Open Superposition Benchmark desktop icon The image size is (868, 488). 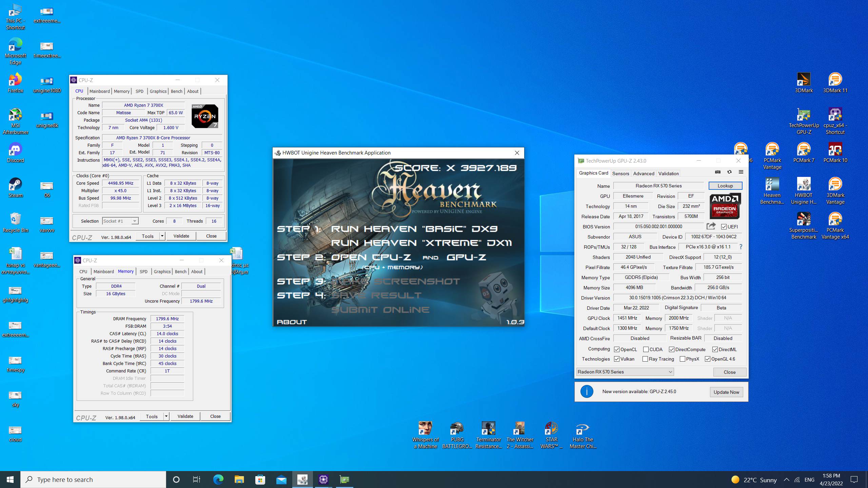click(804, 226)
